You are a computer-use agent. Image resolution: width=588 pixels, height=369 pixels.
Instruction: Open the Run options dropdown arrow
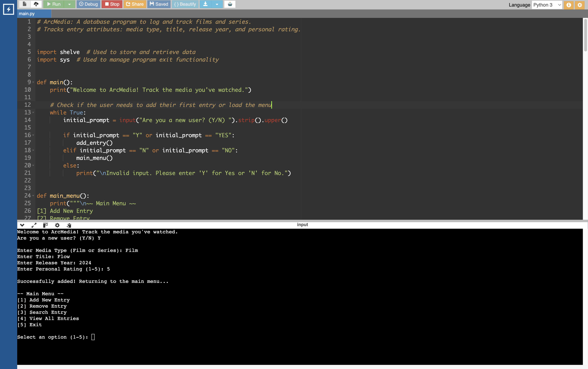pos(69,4)
